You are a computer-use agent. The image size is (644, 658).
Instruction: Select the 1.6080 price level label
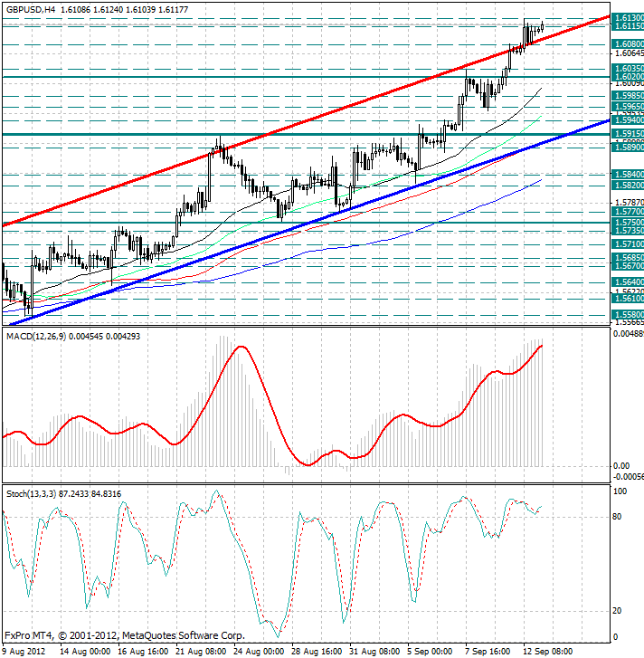click(628, 44)
